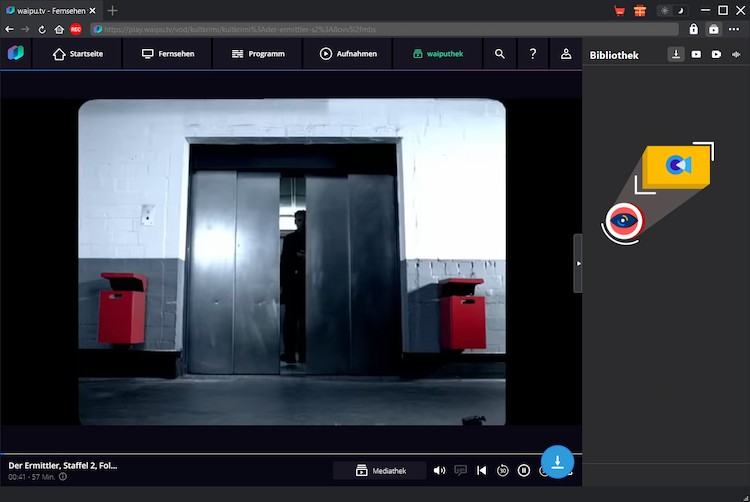Screen dimensions: 750x502
Task: Show recorded videos tab in Bibliothek
Action: coord(716,55)
